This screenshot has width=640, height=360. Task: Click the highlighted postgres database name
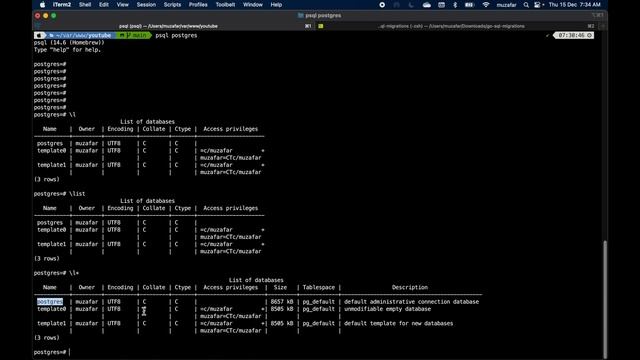point(50,302)
